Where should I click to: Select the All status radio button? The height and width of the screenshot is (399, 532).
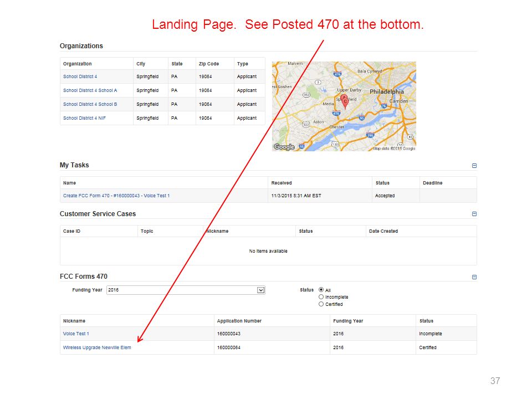click(321, 290)
